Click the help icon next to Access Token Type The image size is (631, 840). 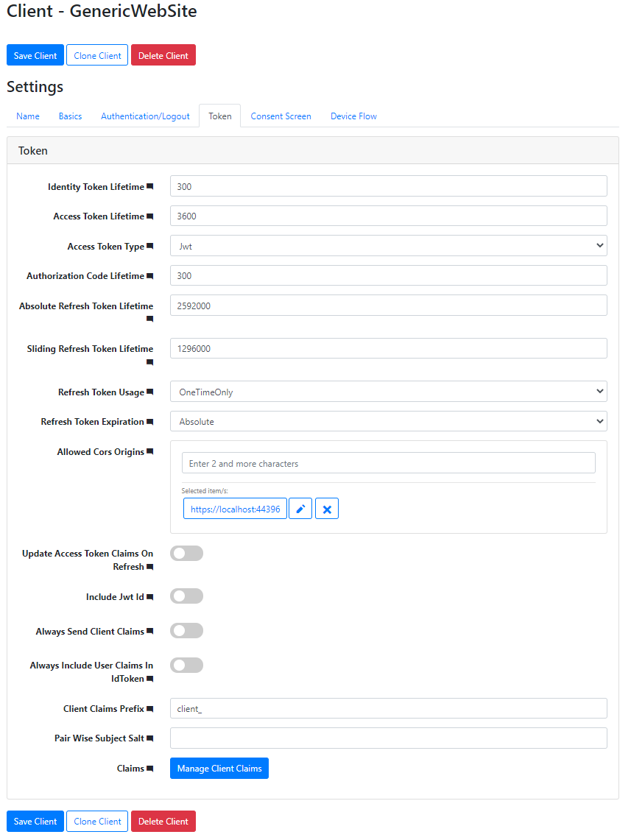[x=150, y=246]
